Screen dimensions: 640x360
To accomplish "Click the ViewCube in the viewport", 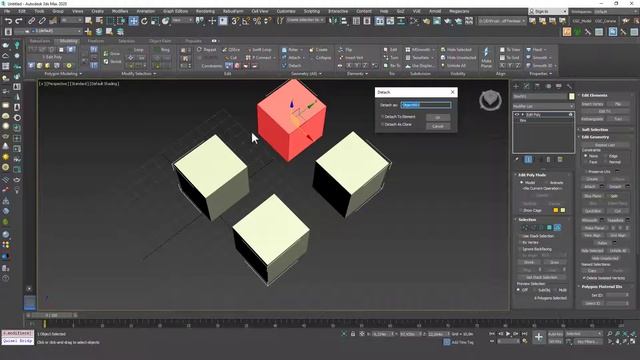I will [490, 100].
